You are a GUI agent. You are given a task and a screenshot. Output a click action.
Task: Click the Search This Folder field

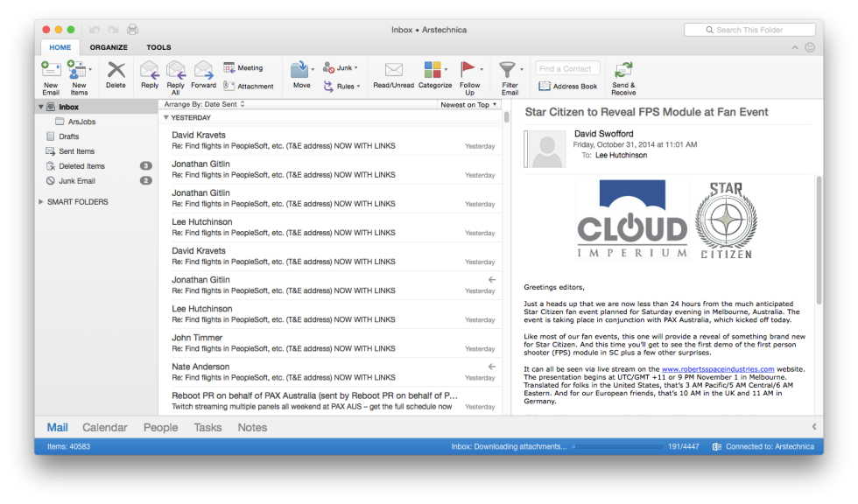pos(749,29)
